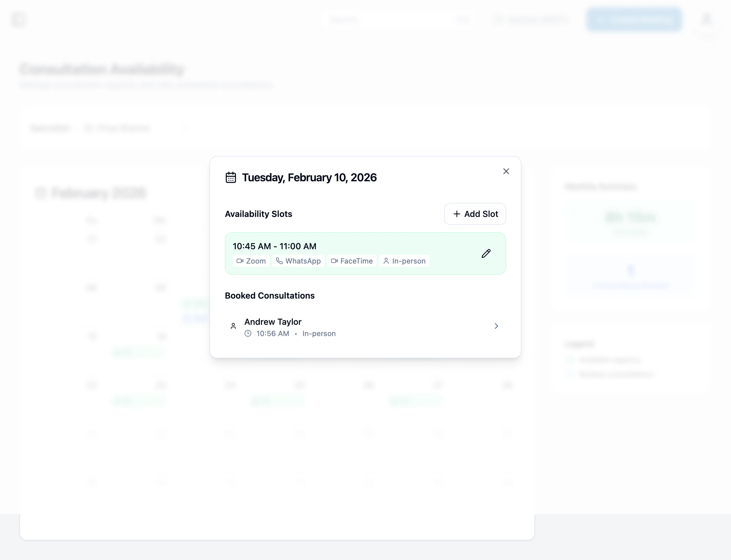This screenshot has height=560, width=731.
Task: Click person icon beside Andrew Taylor
Action: click(233, 326)
